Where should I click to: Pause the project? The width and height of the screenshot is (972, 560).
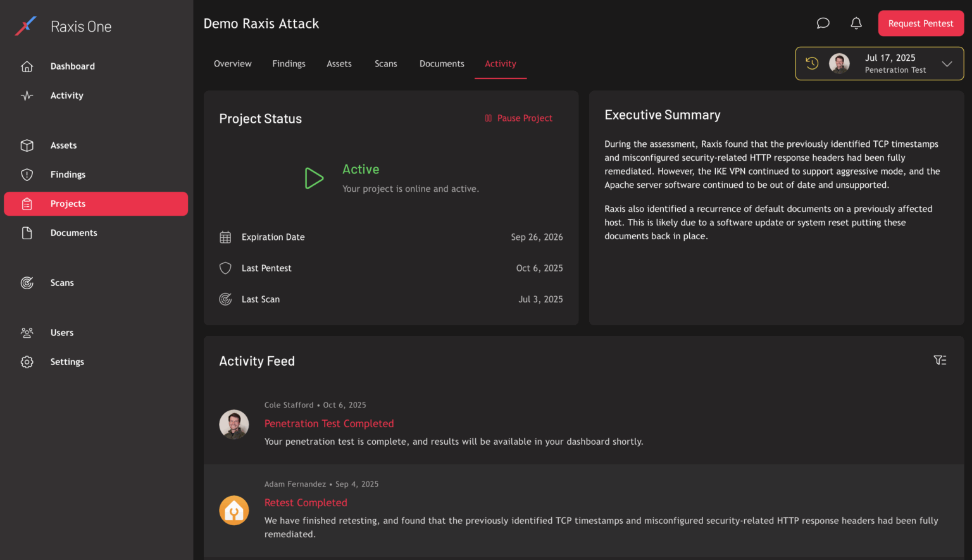518,118
